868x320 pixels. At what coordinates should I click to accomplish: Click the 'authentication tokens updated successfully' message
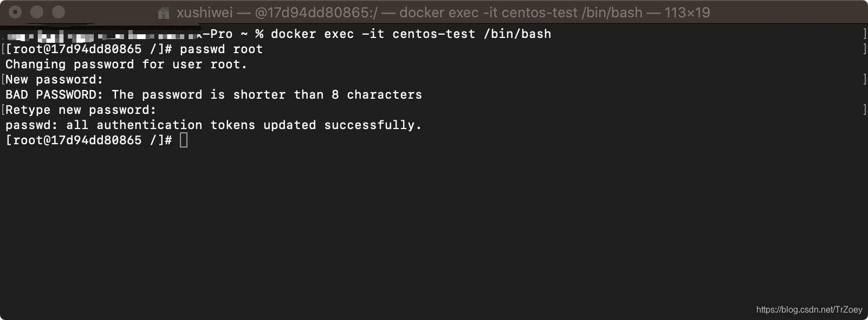[213, 125]
